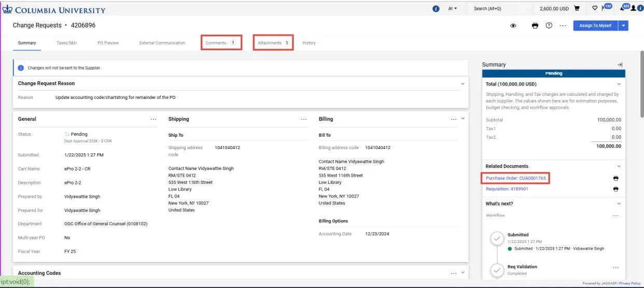Open Workflow ellipsis menu

[x=615, y=215]
